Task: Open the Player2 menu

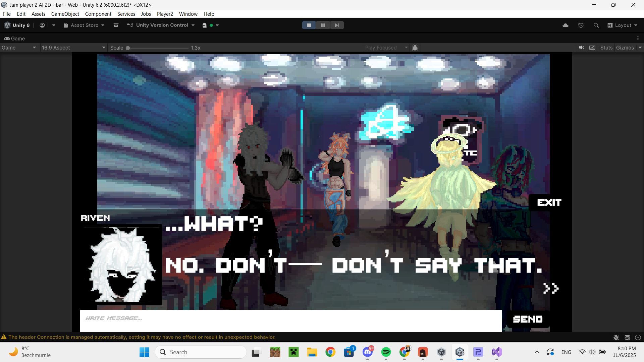Action: click(165, 14)
